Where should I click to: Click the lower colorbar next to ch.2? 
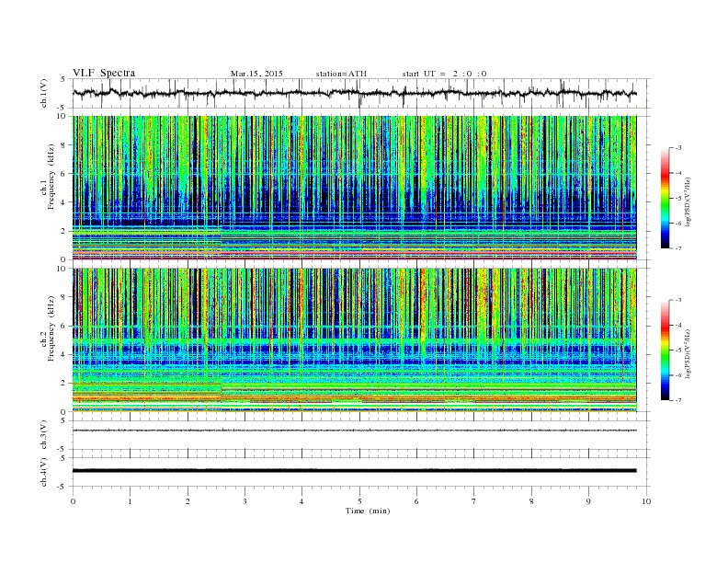pyautogui.click(x=665, y=350)
